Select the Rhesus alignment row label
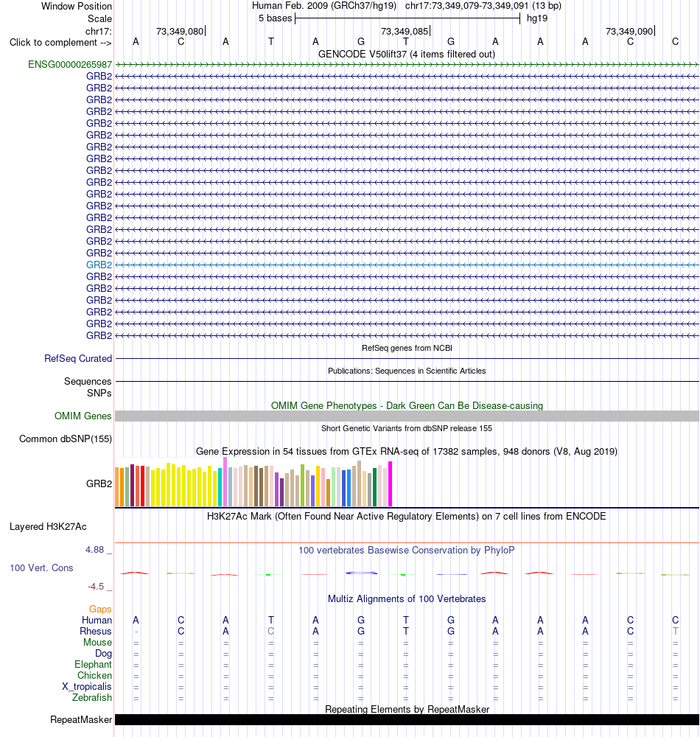This screenshot has height=737, width=700. point(95,632)
